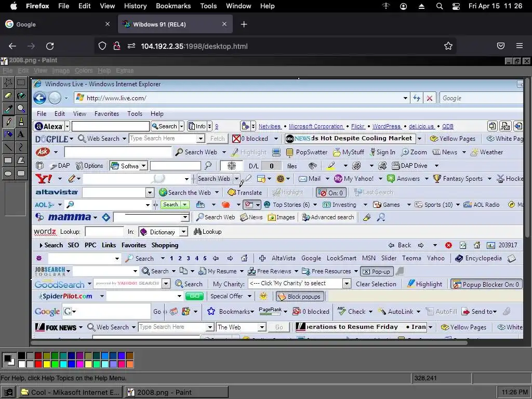
Task: Click the foreground/background color indicator box
Action: [9, 360]
